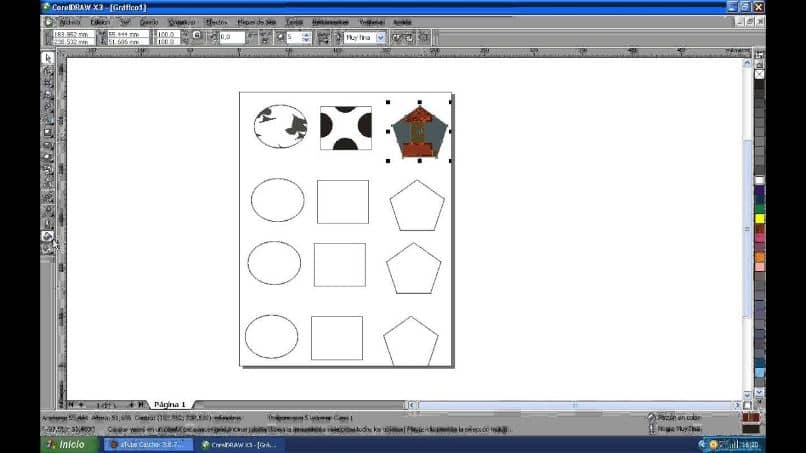Click the horizontal scale factor field
Viewport: 806px width, 453px height.
[x=167, y=34]
